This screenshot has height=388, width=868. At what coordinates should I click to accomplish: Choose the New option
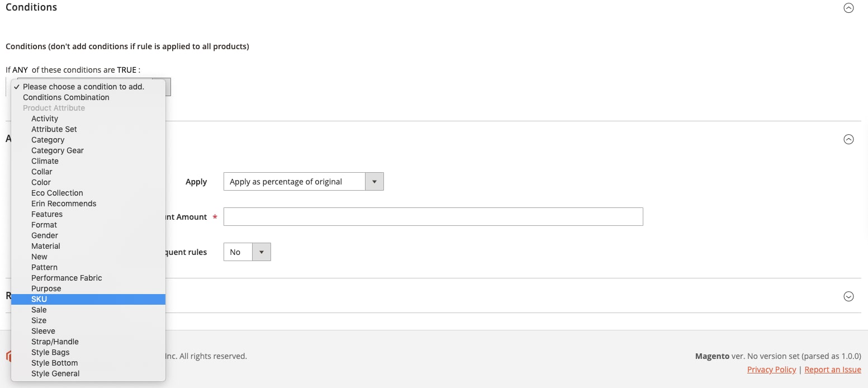tap(88, 257)
